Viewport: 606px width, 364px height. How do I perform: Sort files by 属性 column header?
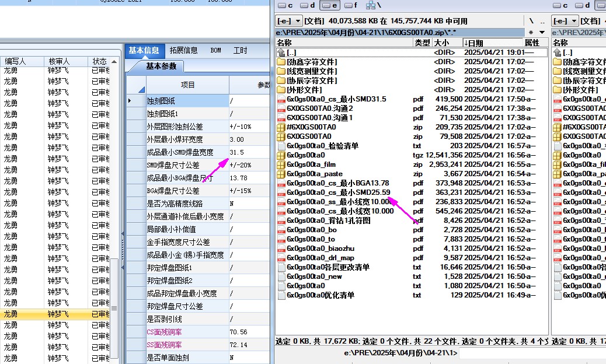tap(535, 43)
